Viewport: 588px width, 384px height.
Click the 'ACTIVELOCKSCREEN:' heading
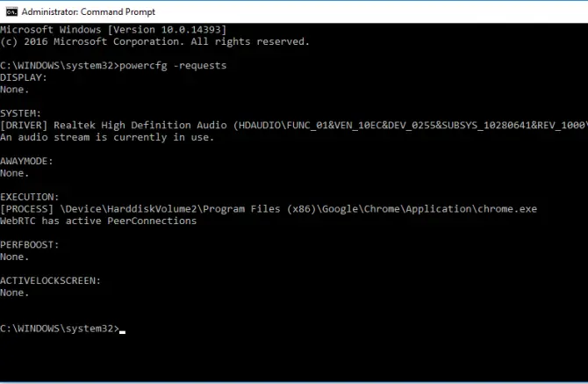pyautogui.click(x=51, y=281)
